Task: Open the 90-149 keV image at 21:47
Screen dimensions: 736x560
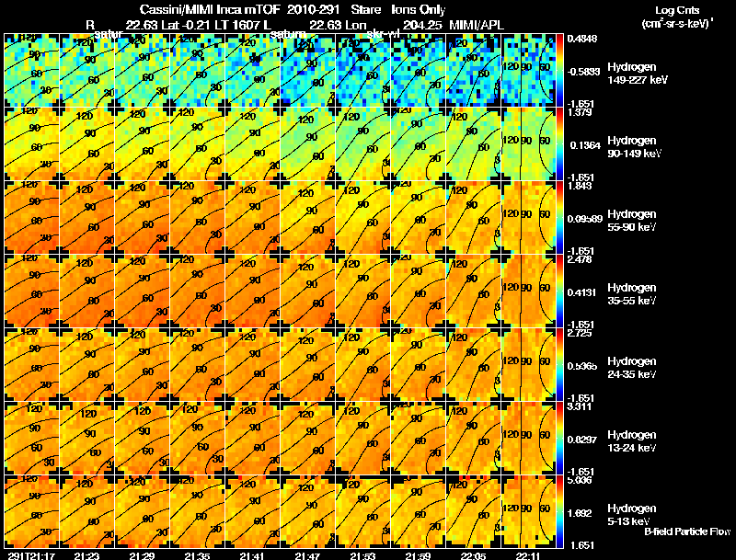Action: click(308, 144)
